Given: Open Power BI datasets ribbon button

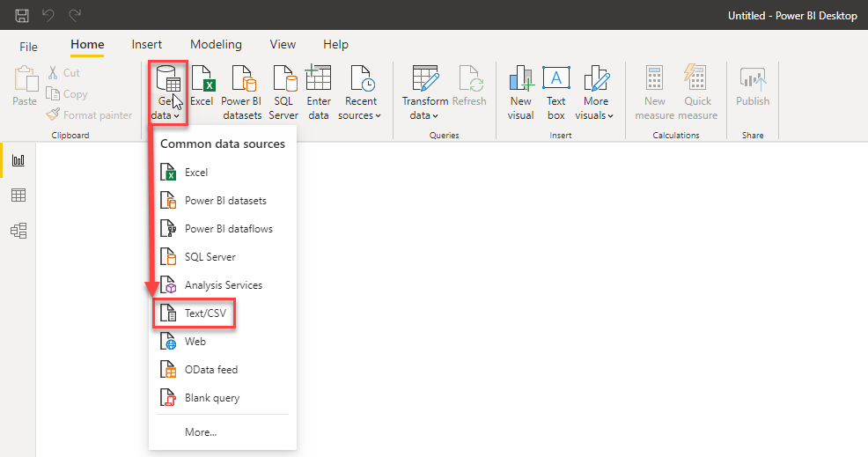Looking at the screenshot, I should point(241,92).
